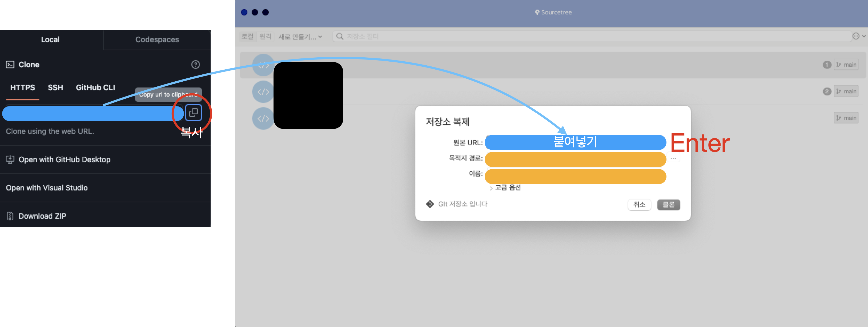The width and height of the screenshot is (868, 327).
Task: Click the GitHub Desktop download icon
Action: click(10, 159)
